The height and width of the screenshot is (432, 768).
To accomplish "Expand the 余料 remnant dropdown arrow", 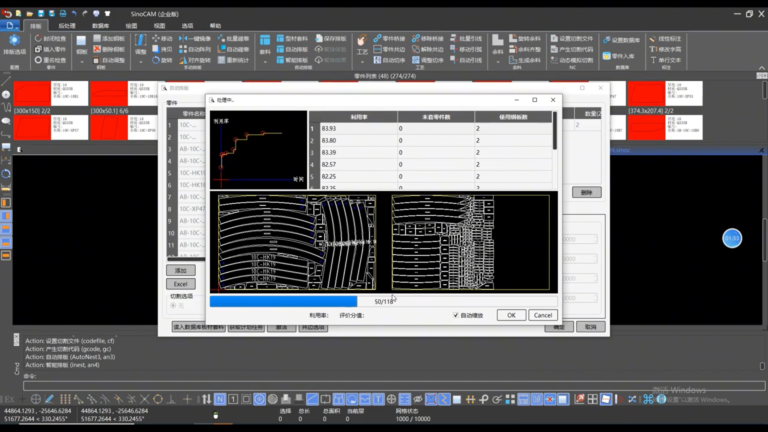I will coord(498,62).
